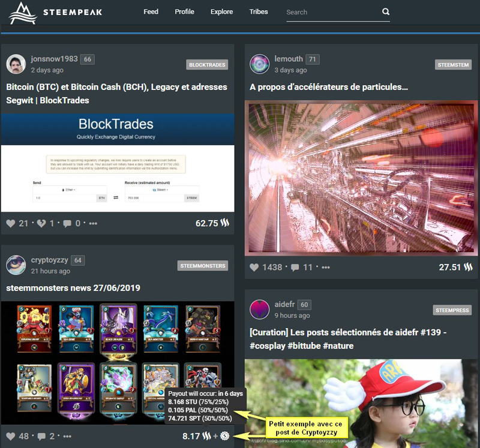Click the search magnifier icon
480x448 pixels.
[x=385, y=11]
